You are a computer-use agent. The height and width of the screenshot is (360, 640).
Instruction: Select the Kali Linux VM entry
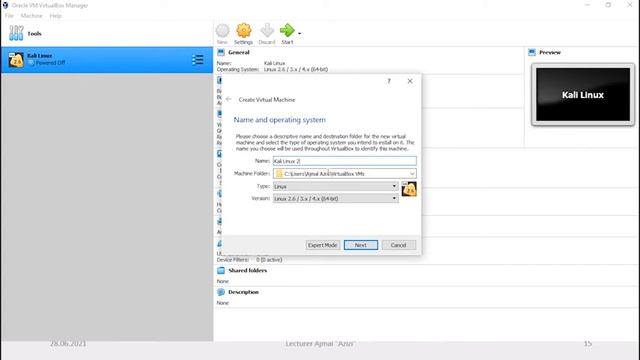click(x=107, y=60)
